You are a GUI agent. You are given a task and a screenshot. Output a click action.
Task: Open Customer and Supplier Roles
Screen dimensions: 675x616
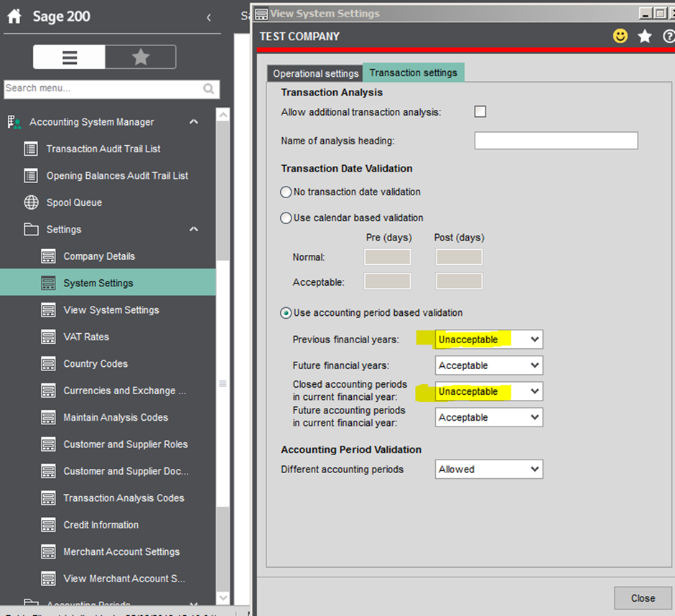point(126,444)
